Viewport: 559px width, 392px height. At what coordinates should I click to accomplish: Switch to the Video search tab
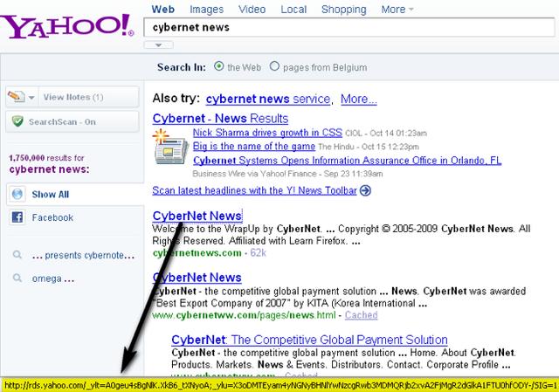(x=252, y=10)
